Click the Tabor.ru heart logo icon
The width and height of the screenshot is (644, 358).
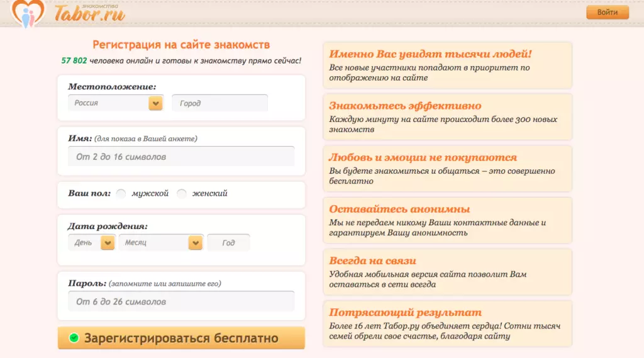pos(28,14)
